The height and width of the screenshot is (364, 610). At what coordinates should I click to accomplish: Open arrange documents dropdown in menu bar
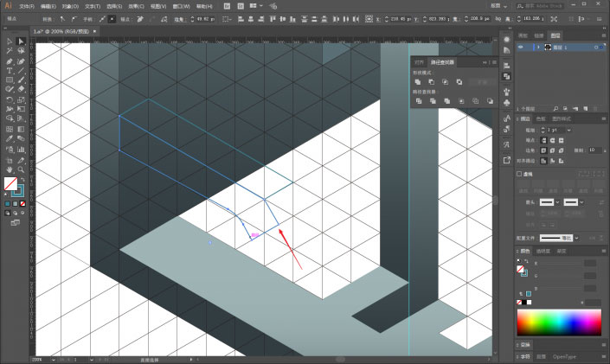click(x=256, y=6)
